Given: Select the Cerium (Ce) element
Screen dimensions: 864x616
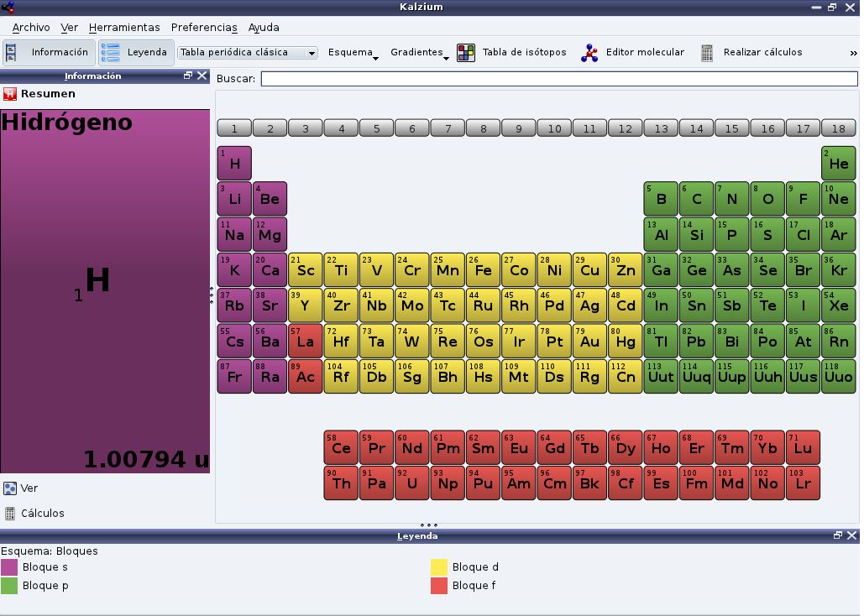Looking at the screenshot, I should pos(341,448).
